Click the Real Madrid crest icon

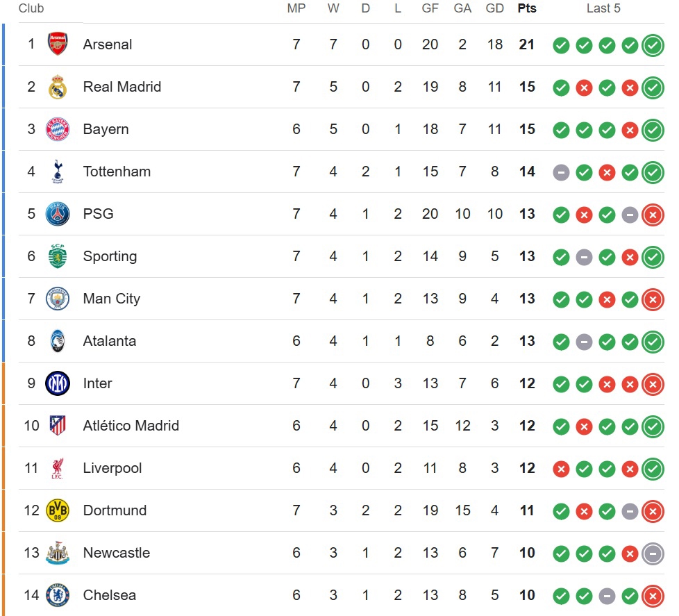tap(58, 87)
